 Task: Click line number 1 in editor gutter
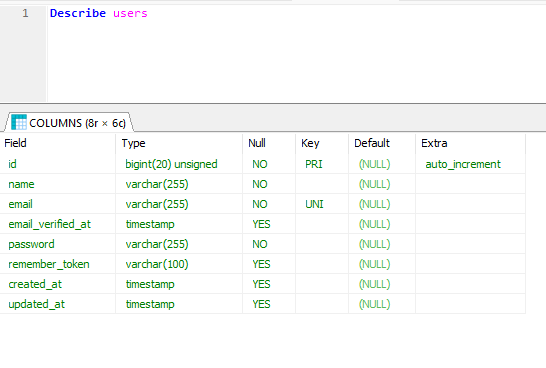coord(25,13)
